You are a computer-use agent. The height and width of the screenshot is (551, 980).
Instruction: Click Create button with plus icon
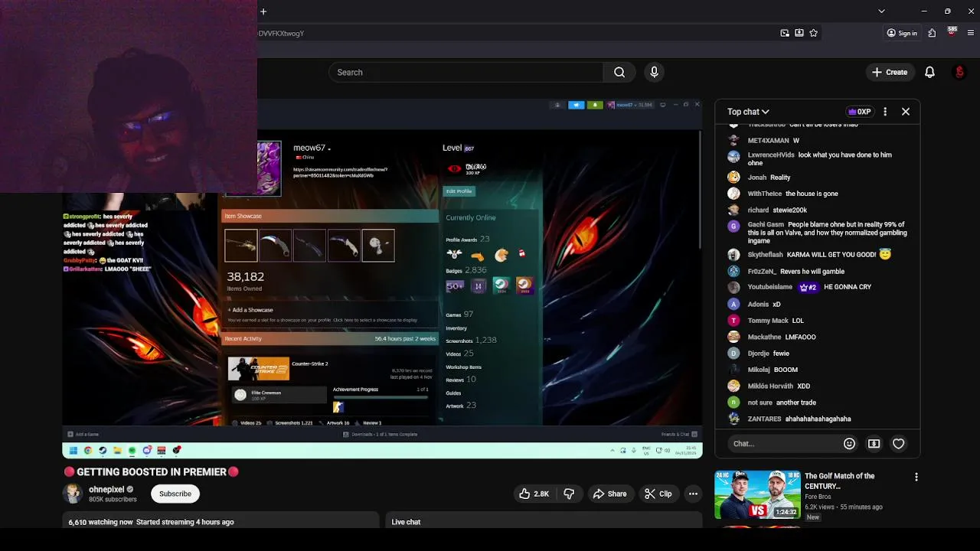click(x=890, y=72)
